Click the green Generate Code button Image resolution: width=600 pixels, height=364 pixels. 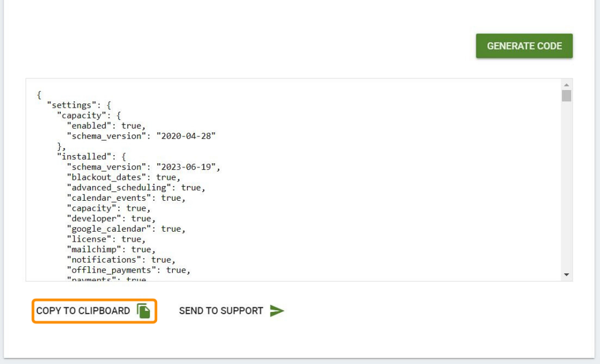[x=524, y=46]
